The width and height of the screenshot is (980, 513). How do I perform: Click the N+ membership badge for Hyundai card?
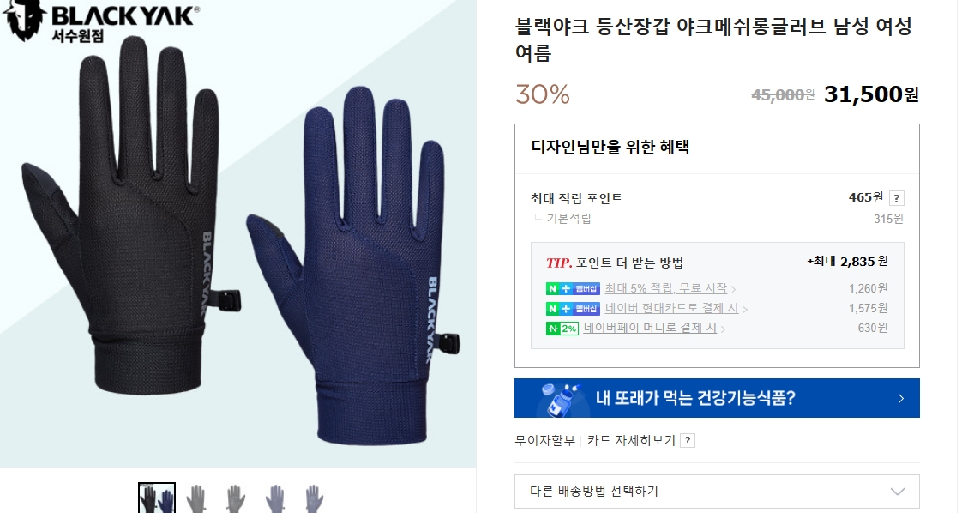coord(573,309)
